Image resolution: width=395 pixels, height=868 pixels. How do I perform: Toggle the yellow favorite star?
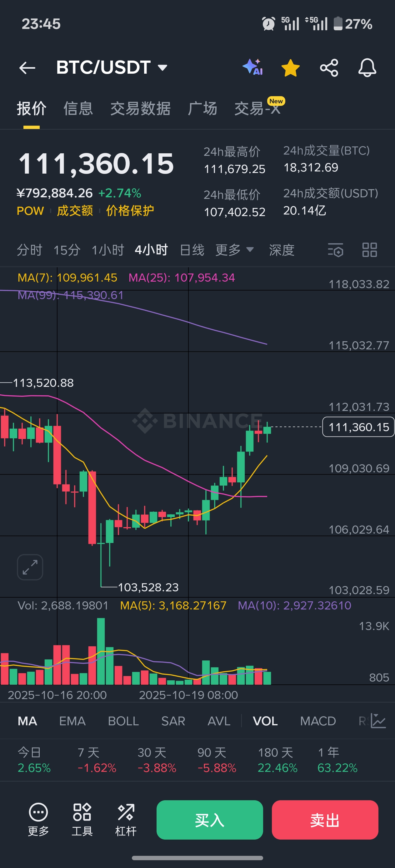(x=290, y=68)
